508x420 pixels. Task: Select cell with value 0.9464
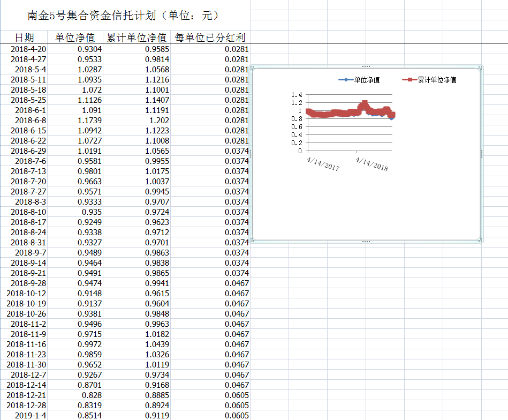pyautogui.click(x=75, y=262)
